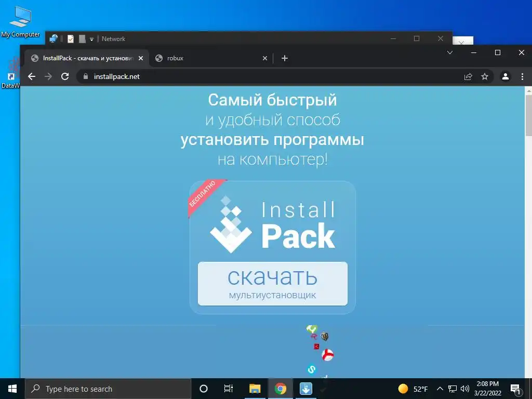The width and height of the screenshot is (532, 399).
Task: Click the скачать мультиустановщик download button
Action: click(x=272, y=284)
